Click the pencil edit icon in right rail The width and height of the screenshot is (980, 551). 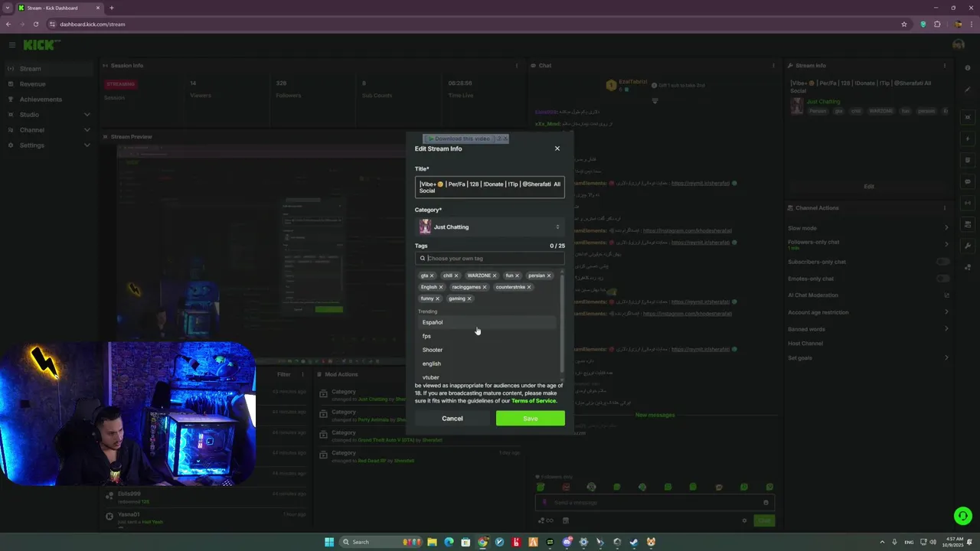pos(968,90)
